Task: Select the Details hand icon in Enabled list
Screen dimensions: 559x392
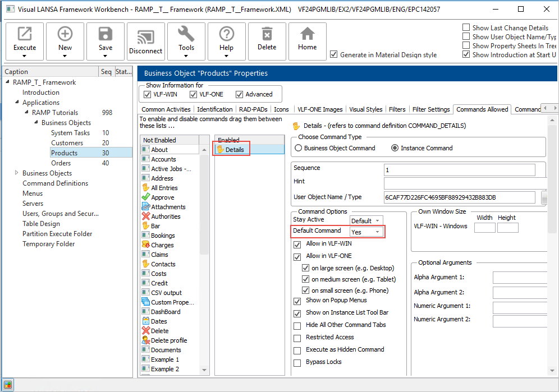Action: coord(221,149)
